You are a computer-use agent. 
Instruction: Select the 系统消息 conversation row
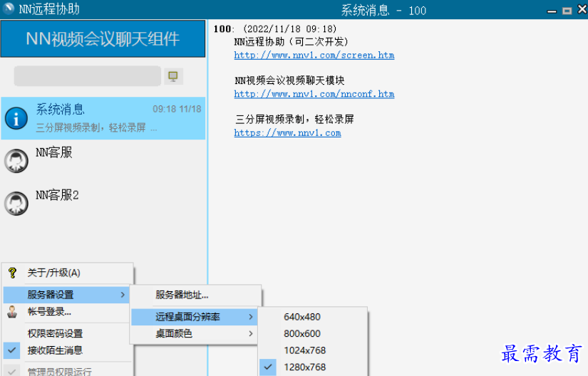pyautogui.click(x=103, y=118)
